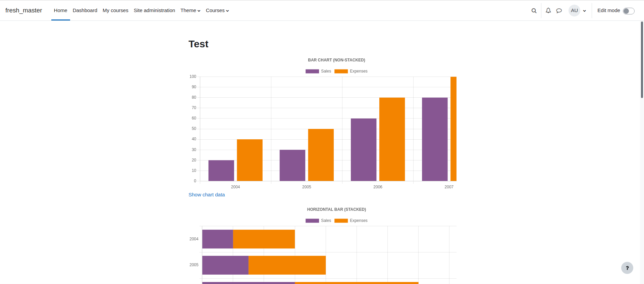Click the 2007 Sales bar in bar chart

tap(435, 139)
